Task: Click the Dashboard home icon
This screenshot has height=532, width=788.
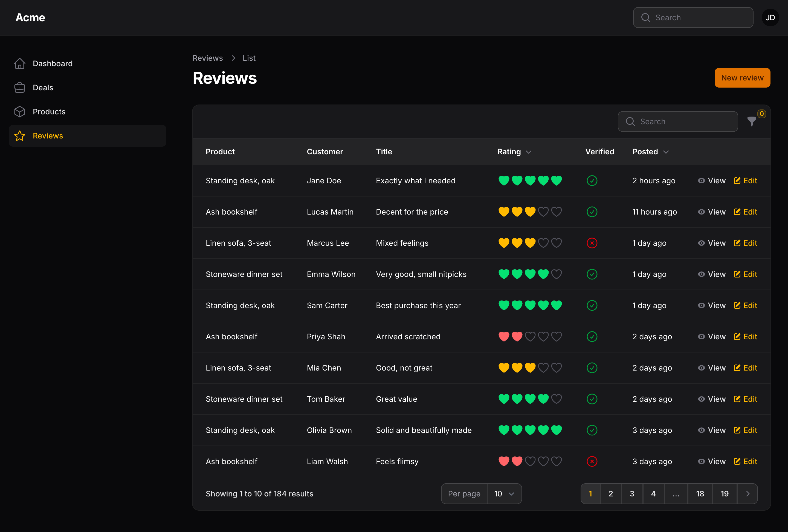Action: coord(20,63)
